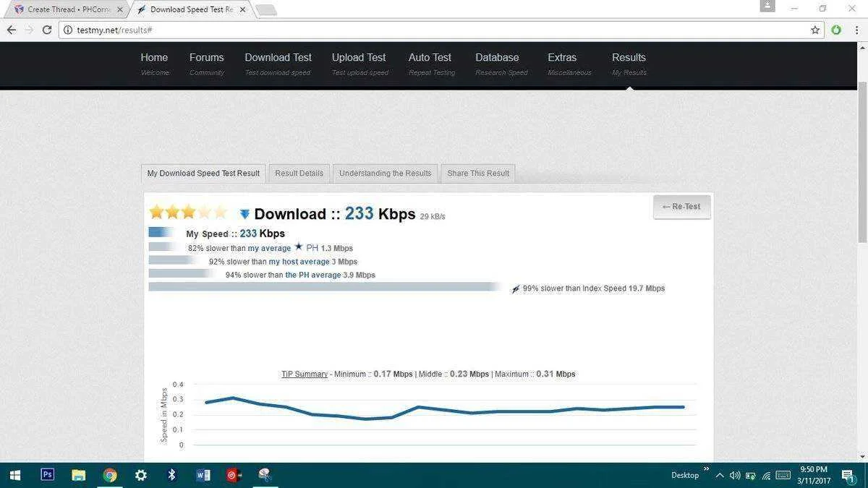868x488 pixels.
Task: Open the red recorder app taskbar icon
Action: click(x=234, y=475)
